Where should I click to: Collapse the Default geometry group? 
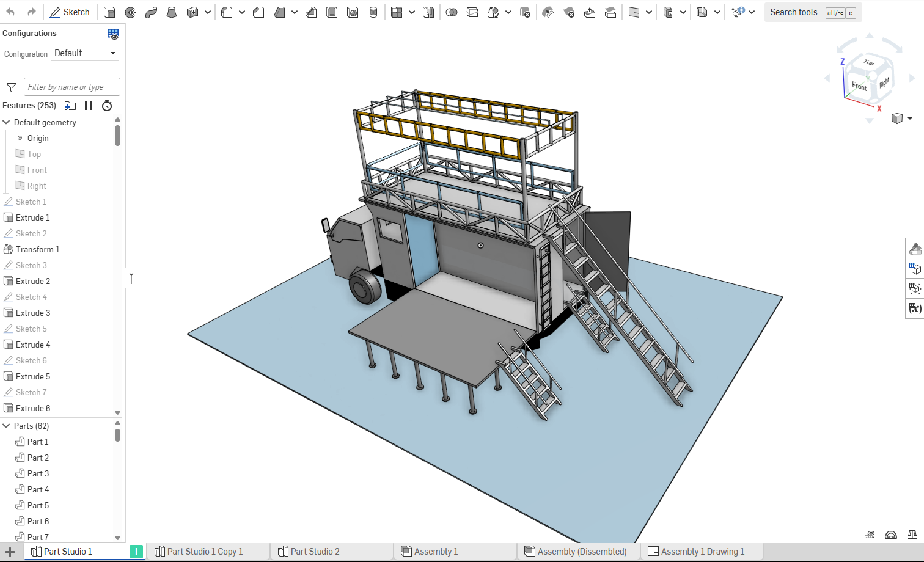(7, 122)
